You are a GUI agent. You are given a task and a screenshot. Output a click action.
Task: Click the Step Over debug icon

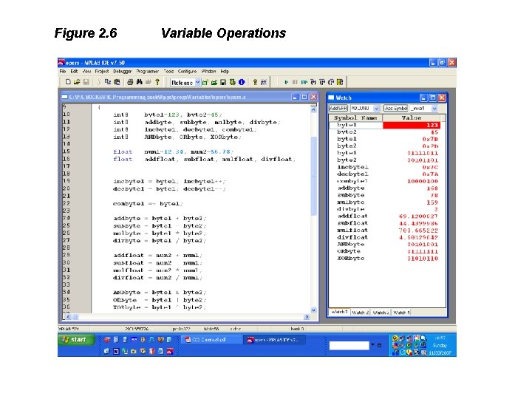click(x=322, y=82)
